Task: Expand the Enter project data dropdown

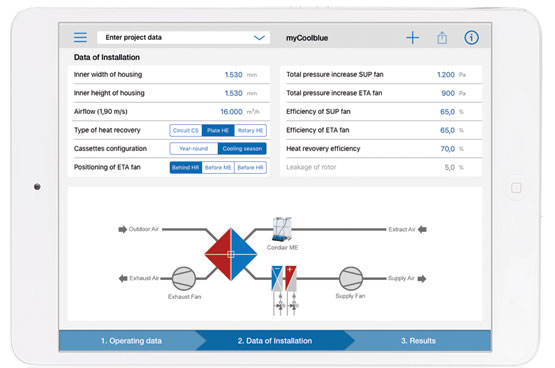Action: click(x=183, y=38)
